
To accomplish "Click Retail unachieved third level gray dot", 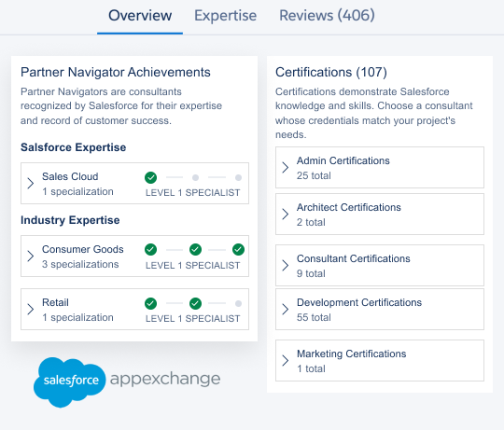I will click(238, 303).
